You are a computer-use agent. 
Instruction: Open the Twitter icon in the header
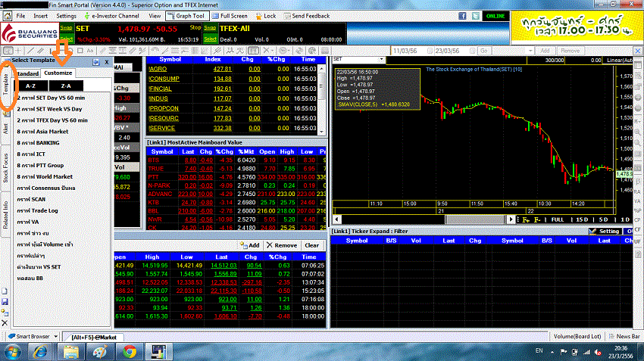click(x=476, y=16)
